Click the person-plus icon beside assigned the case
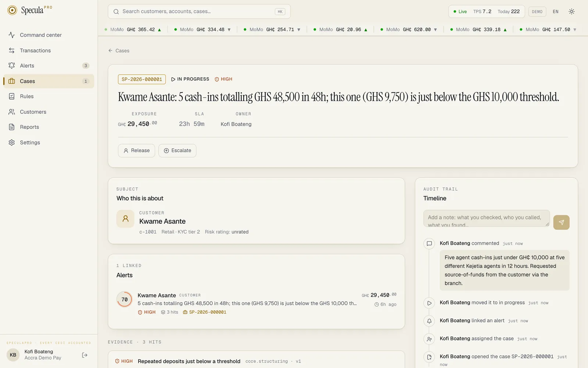The height and width of the screenshot is (368, 588). click(429, 339)
